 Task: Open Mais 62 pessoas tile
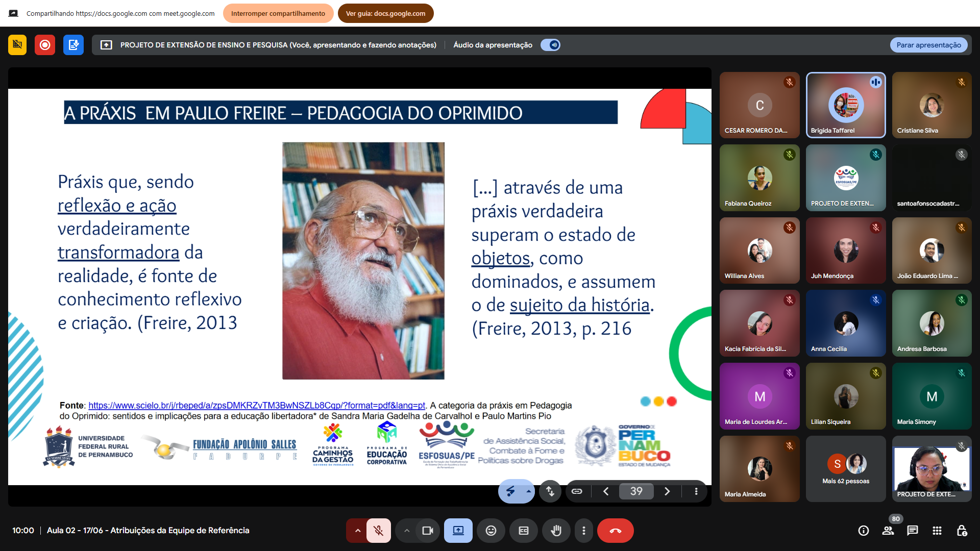(846, 469)
